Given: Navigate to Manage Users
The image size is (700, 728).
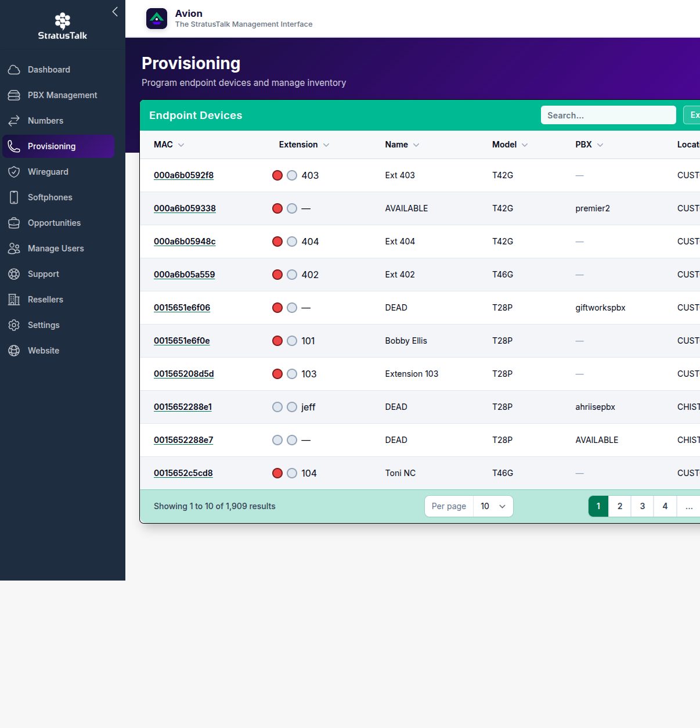Looking at the screenshot, I should click(58, 248).
